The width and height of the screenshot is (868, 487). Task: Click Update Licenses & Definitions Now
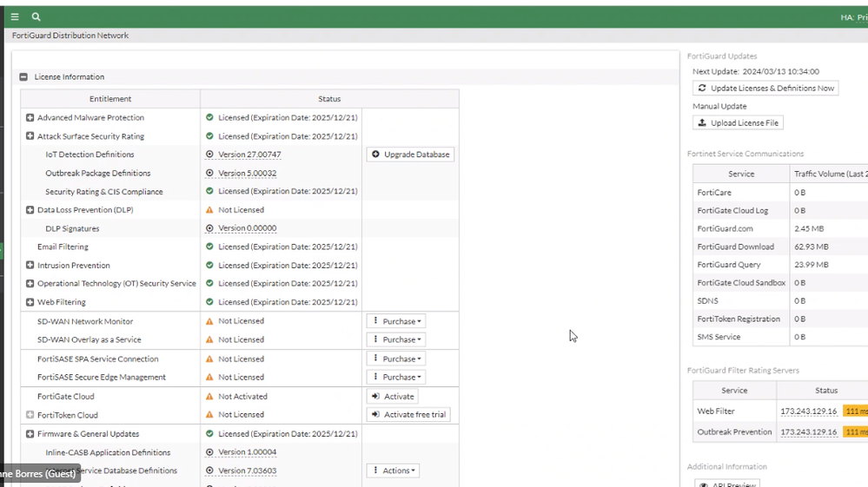(x=765, y=88)
